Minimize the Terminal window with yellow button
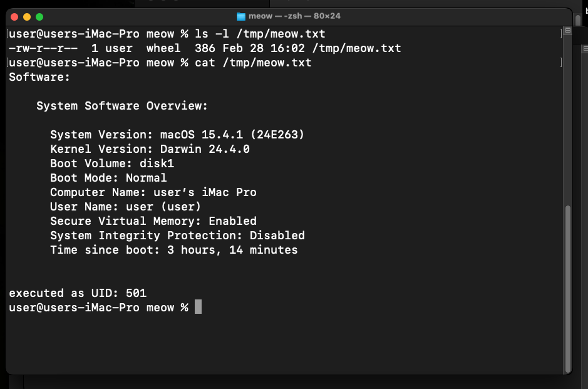Screen dimensions: 588x389 pyautogui.click(x=26, y=16)
